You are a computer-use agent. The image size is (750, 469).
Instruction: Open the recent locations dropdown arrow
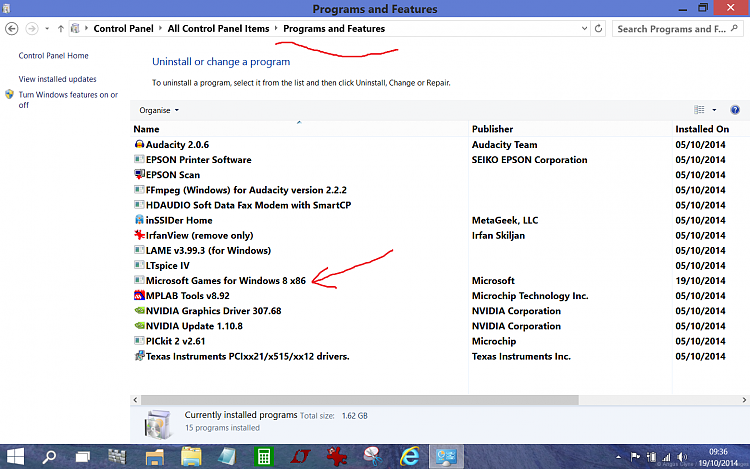point(47,29)
